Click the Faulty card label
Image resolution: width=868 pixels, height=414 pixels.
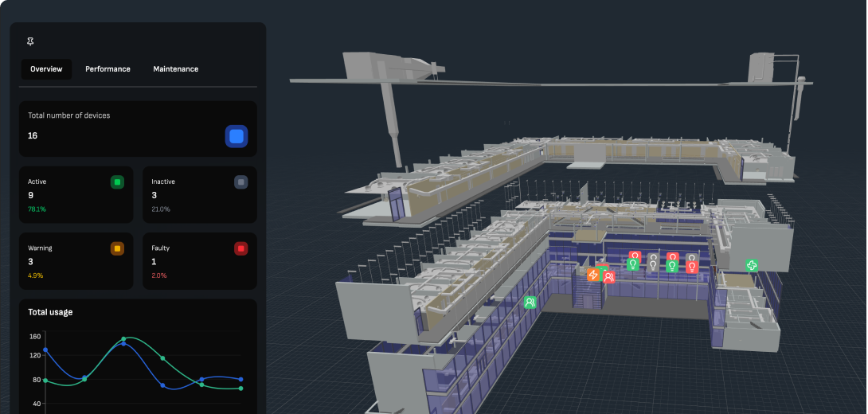pos(161,248)
